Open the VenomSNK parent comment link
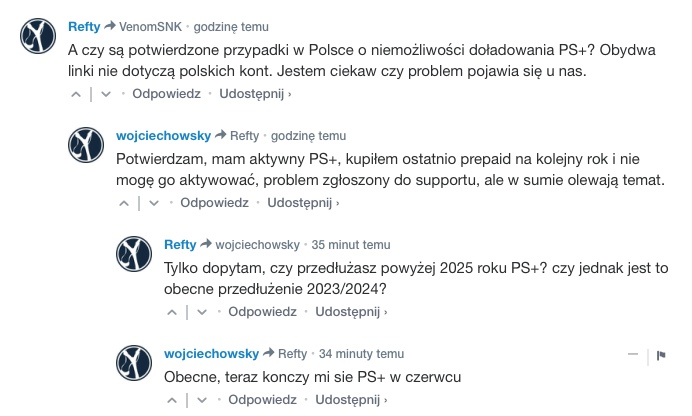692x416 pixels. pyautogui.click(x=150, y=26)
